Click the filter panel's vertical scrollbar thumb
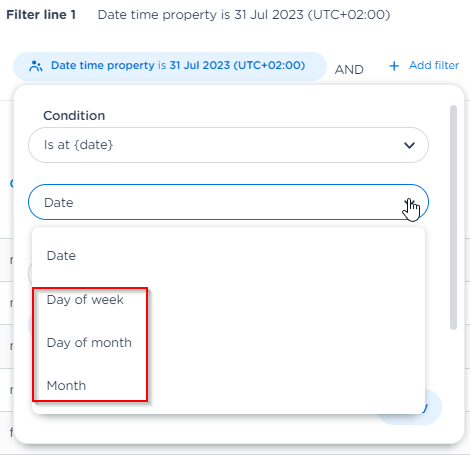This screenshot has width=470, height=455. pyautogui.click(x=453, y=217)
